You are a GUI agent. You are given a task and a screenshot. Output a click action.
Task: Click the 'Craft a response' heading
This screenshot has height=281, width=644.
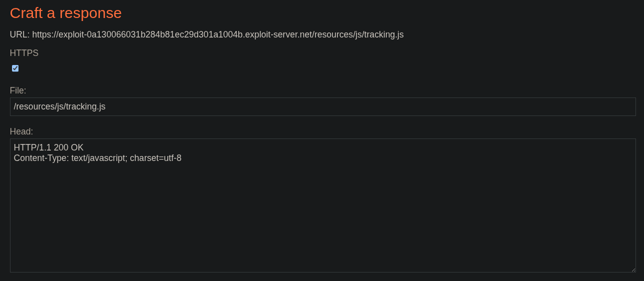(x=65, y=13)
